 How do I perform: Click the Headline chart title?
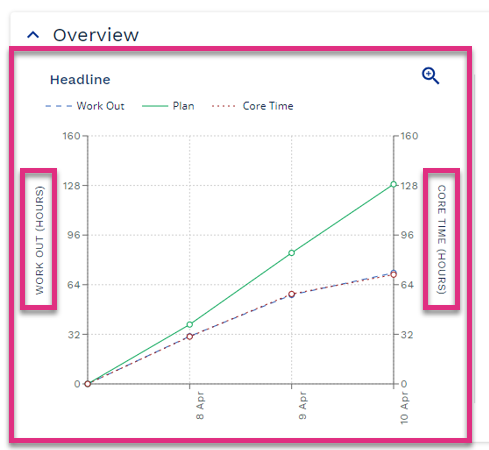(80, 80)
